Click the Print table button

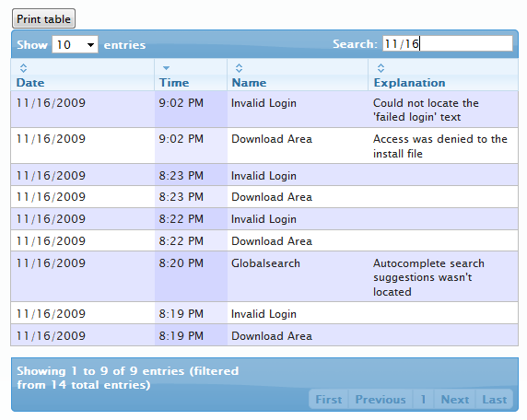(43, 18)
